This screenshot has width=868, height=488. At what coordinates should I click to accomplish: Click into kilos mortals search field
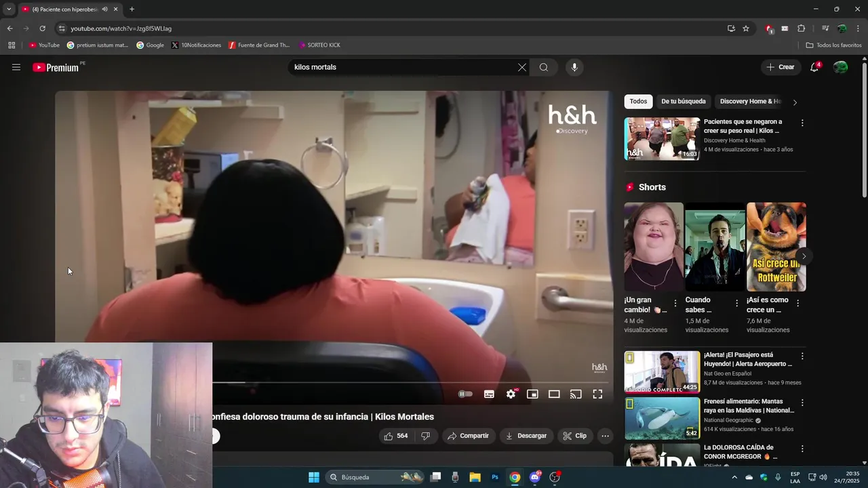403,67
